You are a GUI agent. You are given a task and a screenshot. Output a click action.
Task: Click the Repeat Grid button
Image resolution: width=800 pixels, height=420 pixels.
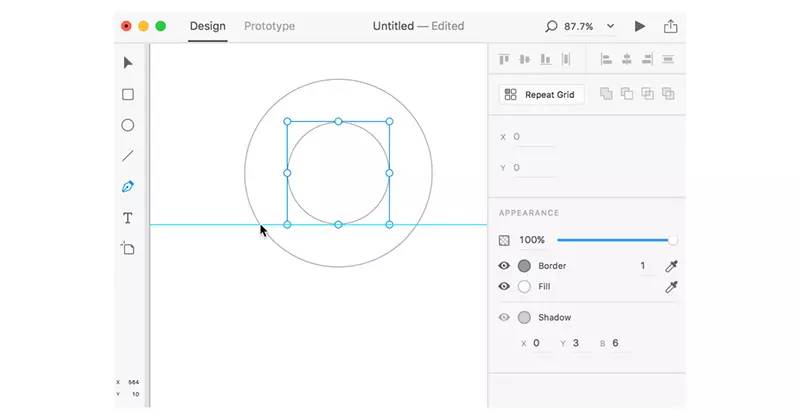[542, 95]
